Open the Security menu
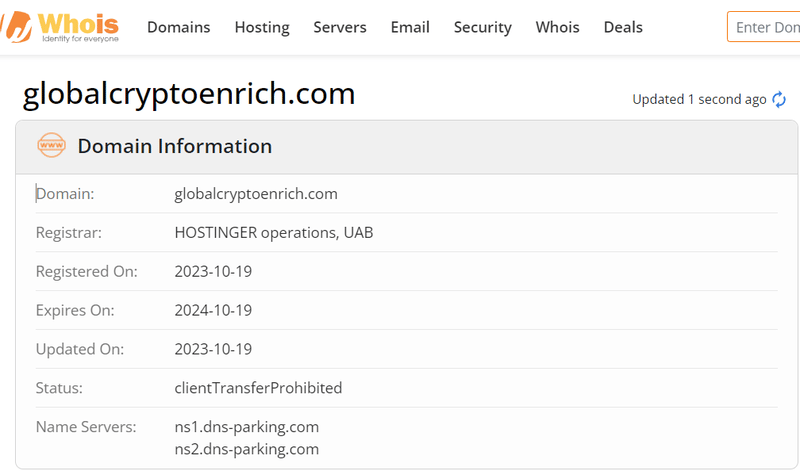The width and height of the screenshot is (800, 471). (483, 27)
